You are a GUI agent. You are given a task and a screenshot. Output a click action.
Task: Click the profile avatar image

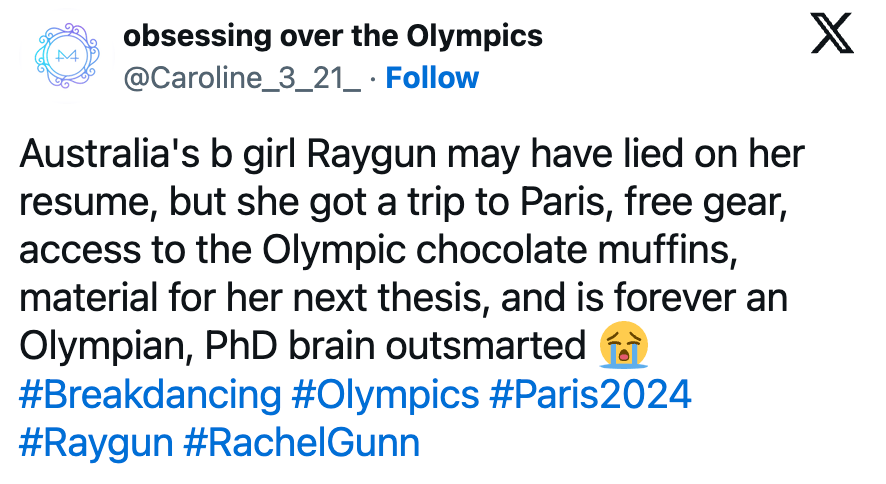coord(62,58)
